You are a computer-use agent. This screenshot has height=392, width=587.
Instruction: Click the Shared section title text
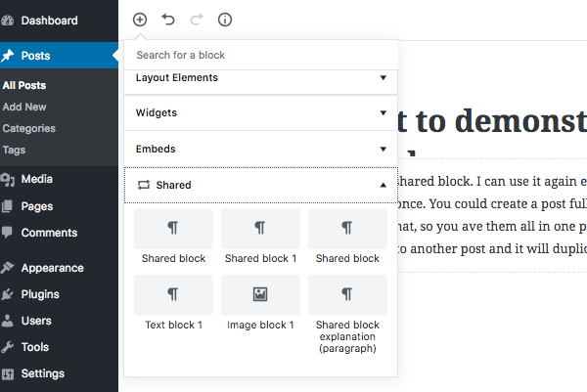tap(173, 185)
